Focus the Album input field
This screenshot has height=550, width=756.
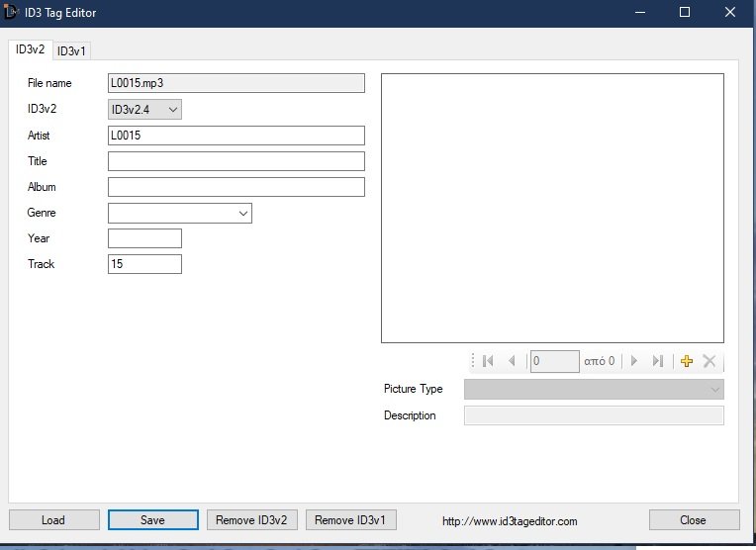coord(236,187)
